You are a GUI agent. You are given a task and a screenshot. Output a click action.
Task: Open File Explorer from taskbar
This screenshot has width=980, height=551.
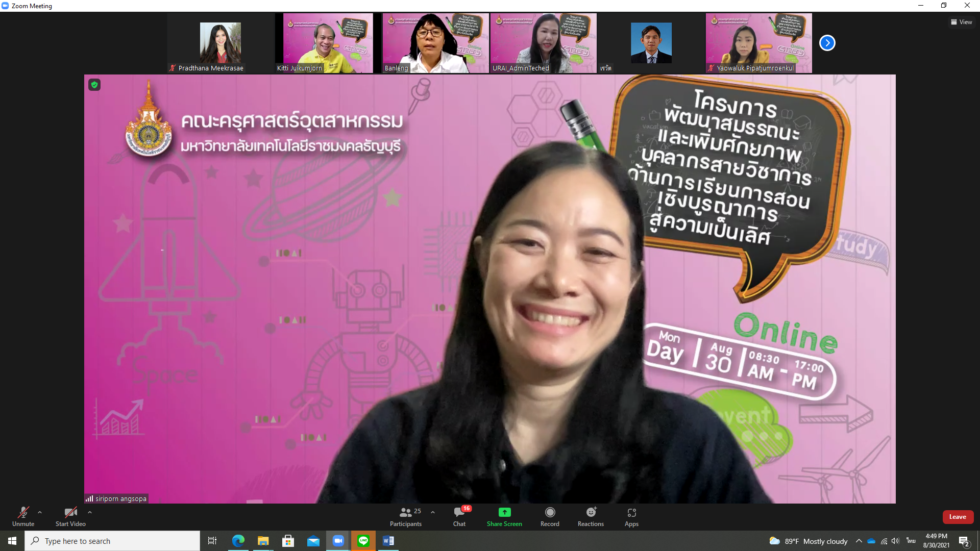click(x=263, y=541)
